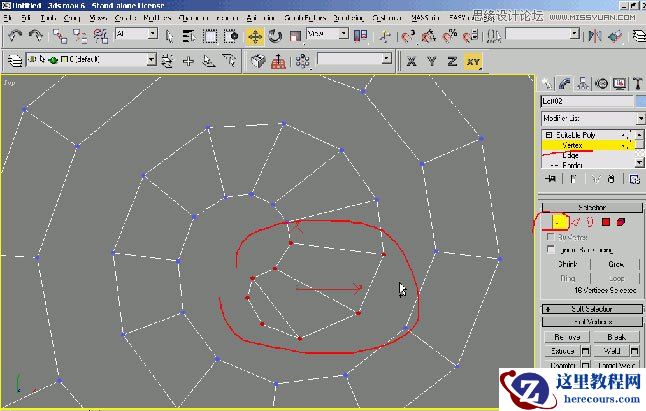Open the Modify command panel tab
The height and width of the screenshot is (411, 646).
tap(564, 84)
